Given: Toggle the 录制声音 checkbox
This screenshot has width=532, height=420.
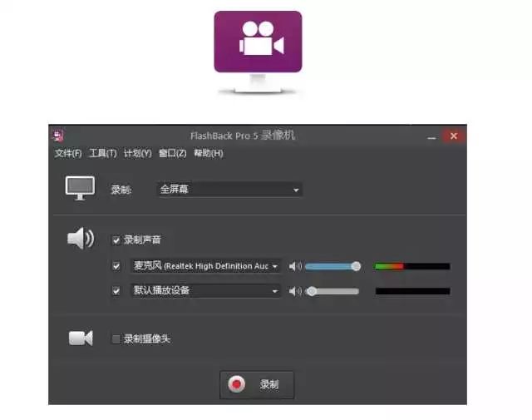Looking at the screenshot, I should click(x=116, y=240).
